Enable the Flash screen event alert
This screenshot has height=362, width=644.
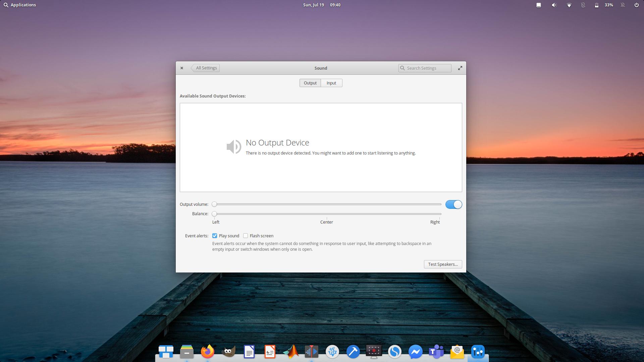pyautogui.click(x=246, y=236)
